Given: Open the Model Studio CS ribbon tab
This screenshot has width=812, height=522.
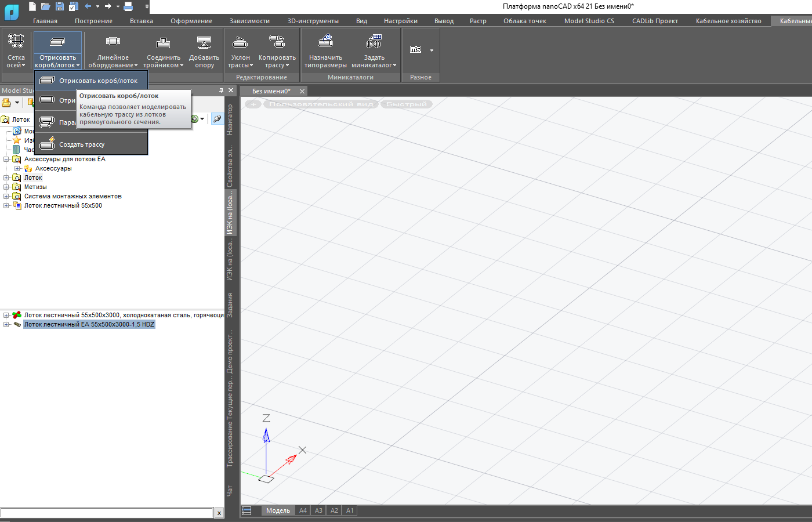Looking at the screenshot, I should click(589, 21).
